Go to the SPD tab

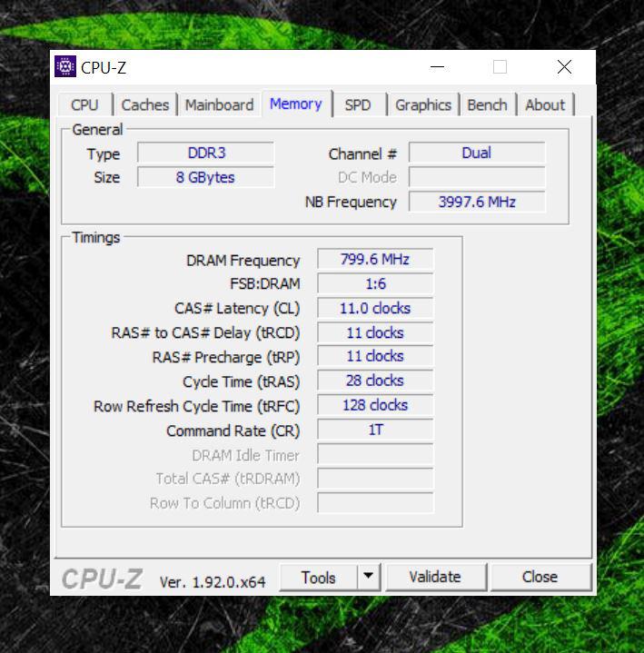(358, 104)
